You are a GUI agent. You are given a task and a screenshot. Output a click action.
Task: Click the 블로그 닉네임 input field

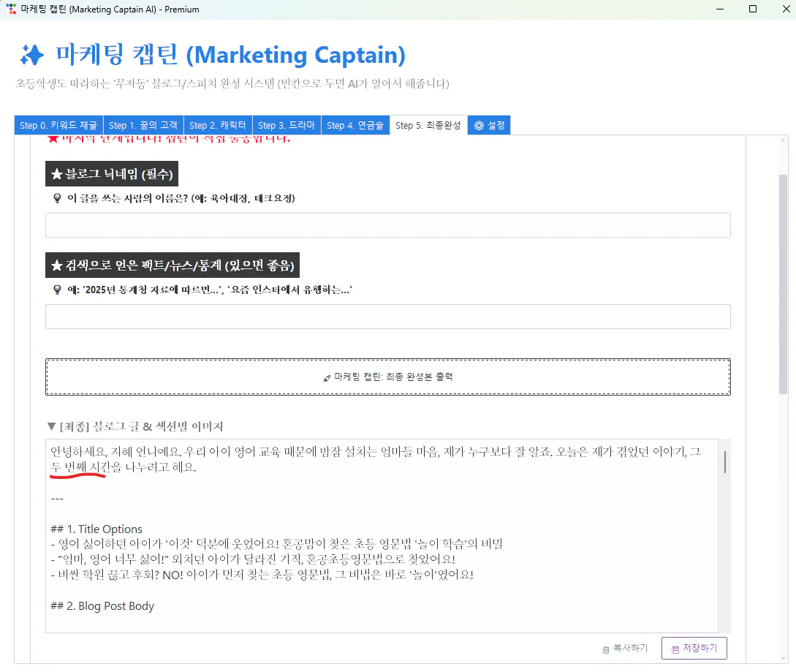(x=388, y=224)
